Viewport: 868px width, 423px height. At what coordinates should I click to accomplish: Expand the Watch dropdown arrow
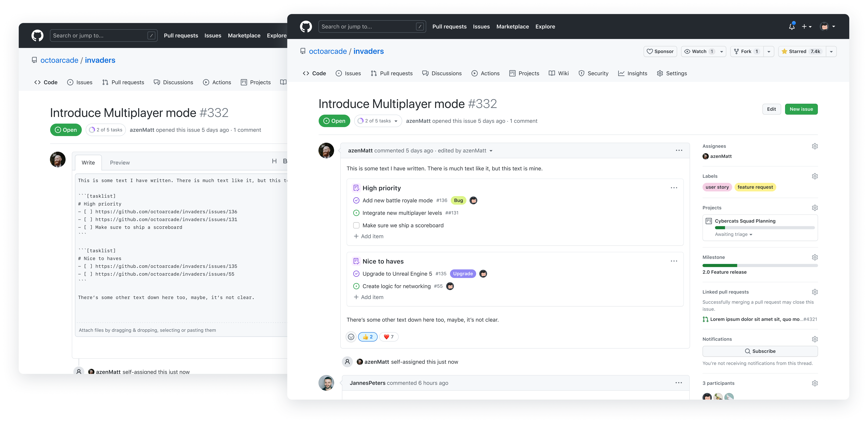(x=721, y=51)
